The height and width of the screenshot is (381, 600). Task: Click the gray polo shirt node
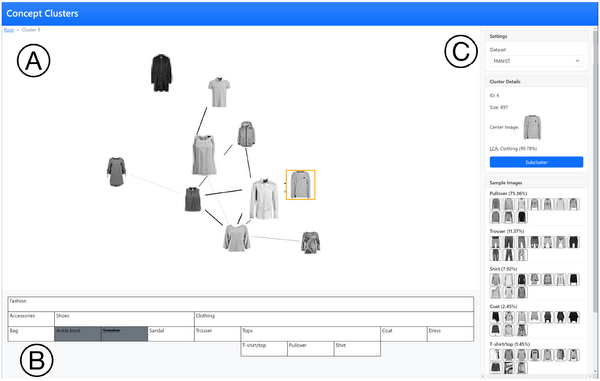219,92
